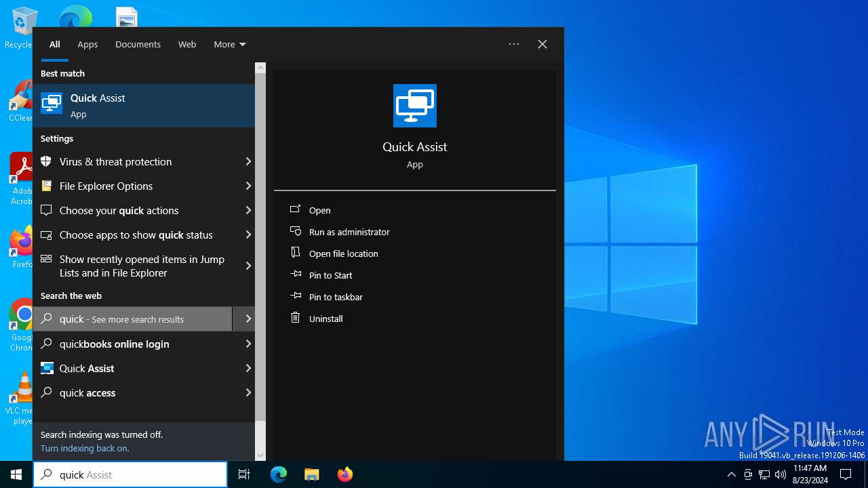Screen dimensions: 868x488
Task: Click the taskbar search input box
Action: coord(130,474)
